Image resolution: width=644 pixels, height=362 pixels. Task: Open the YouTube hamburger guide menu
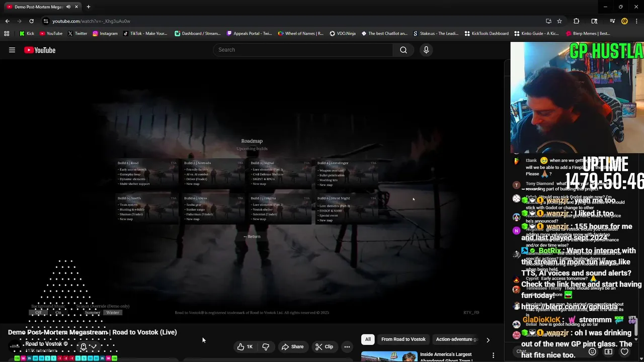click(12, 50)
